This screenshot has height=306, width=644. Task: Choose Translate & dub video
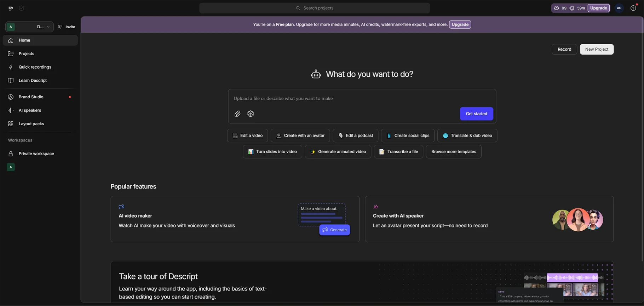click(x=467, y=136)
